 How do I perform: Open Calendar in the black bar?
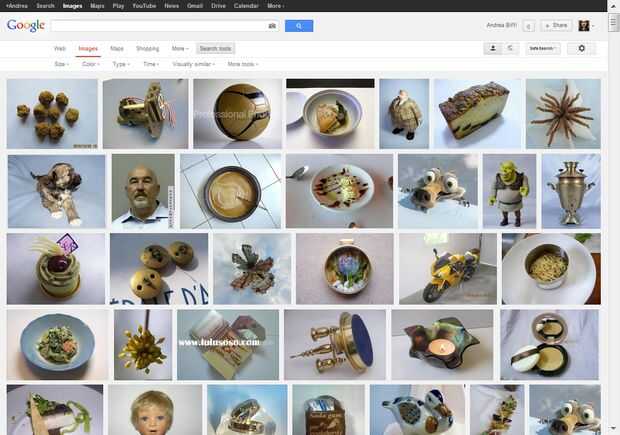246,6
